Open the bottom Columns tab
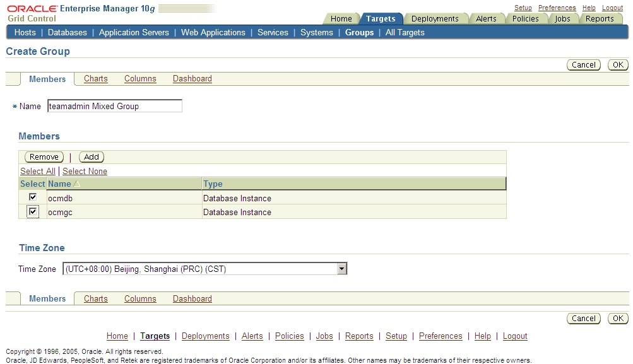Screen dimensions: 633x364 point(140,298)
